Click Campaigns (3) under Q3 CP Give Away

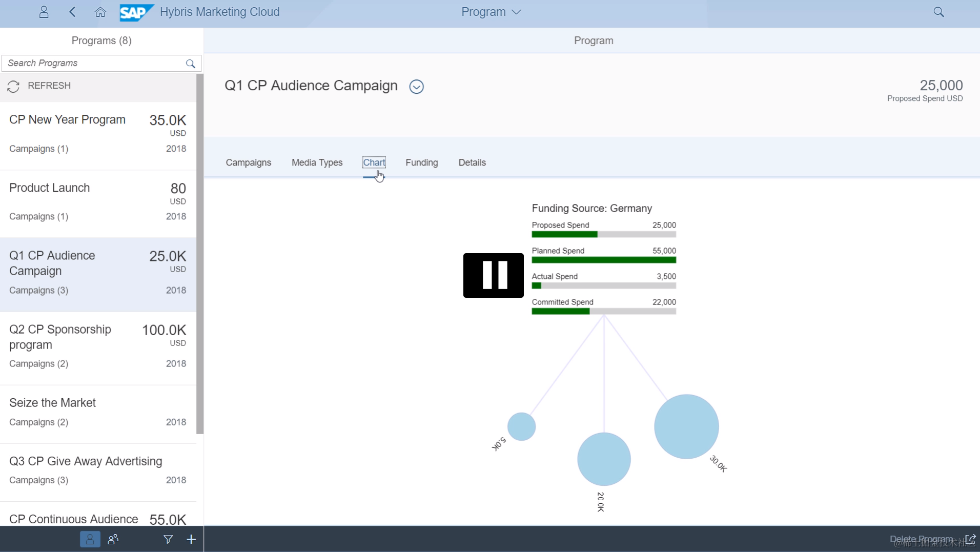(38, 480)
